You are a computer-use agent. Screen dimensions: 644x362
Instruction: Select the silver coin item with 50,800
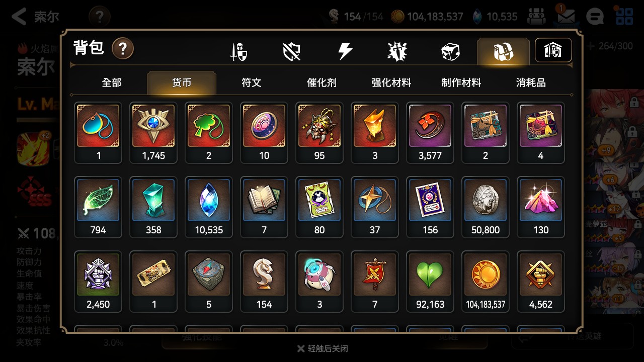coord(486,207)
